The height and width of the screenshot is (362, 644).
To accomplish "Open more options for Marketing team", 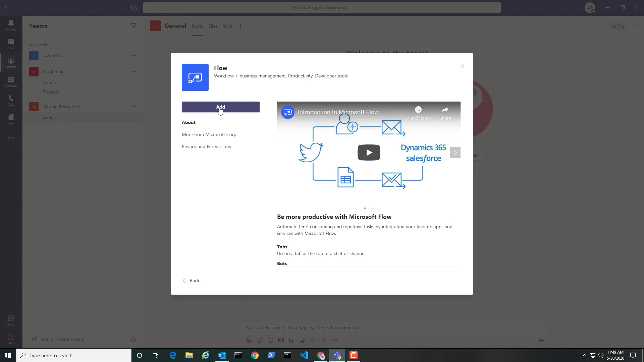I will click(134, 72).
